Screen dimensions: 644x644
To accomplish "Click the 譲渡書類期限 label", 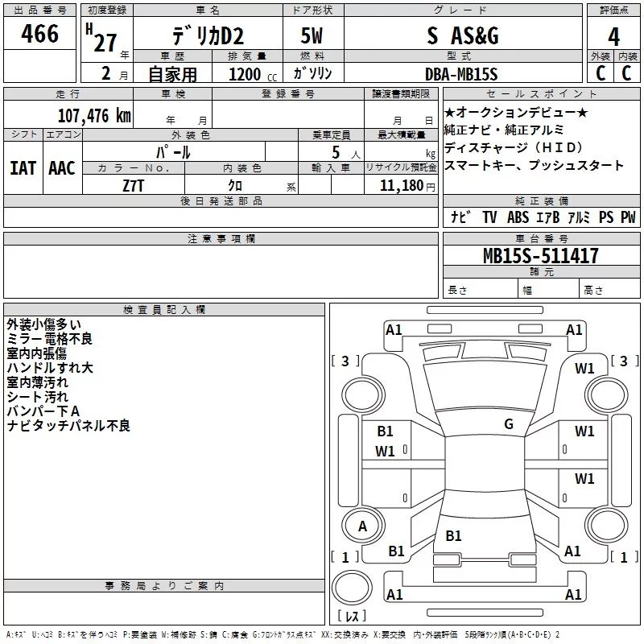I will coord(401,94).
